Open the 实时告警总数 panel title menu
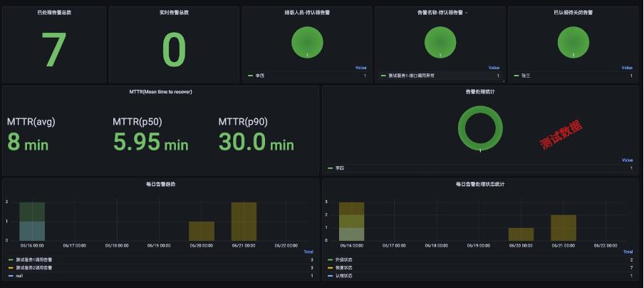Viewport: 644px width, 288px height. pyautogui.click(x=174, y=13)
